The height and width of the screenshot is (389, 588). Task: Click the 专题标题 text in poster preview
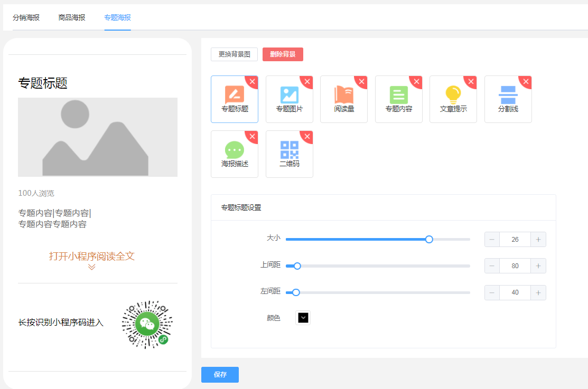click(43, 83)
